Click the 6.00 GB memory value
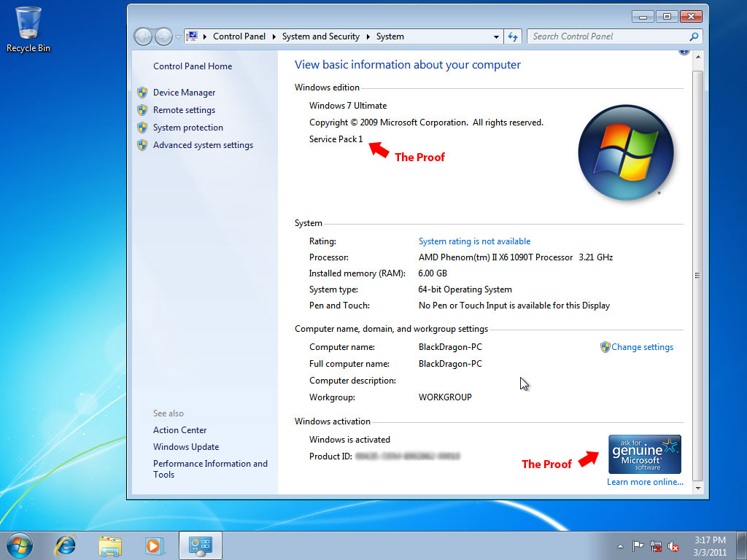This screenshot has width=747, height=560. (433, 273)
